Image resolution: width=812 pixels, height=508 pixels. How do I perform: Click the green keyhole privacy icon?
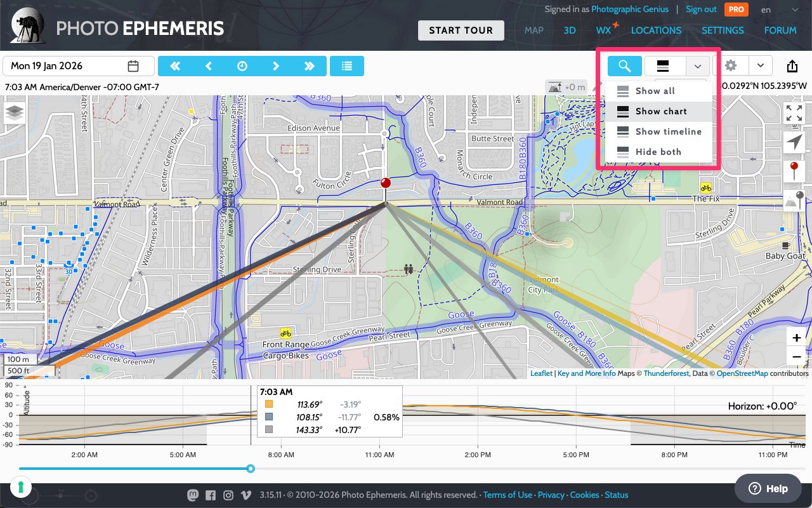[20, 488]
